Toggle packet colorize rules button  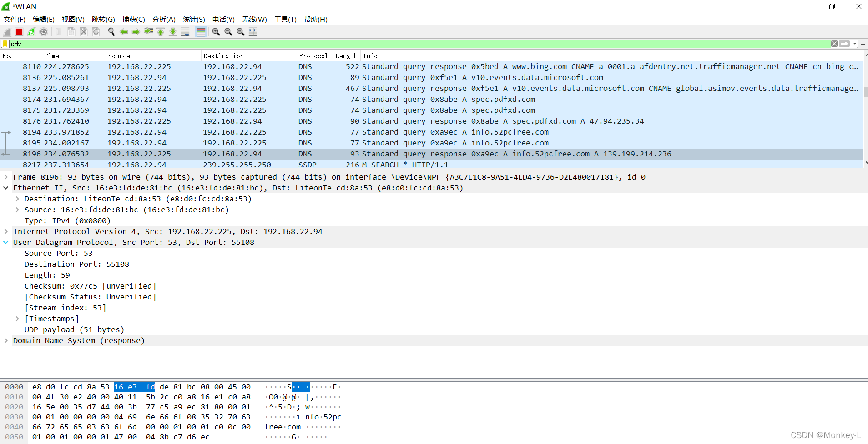[201, 32]
